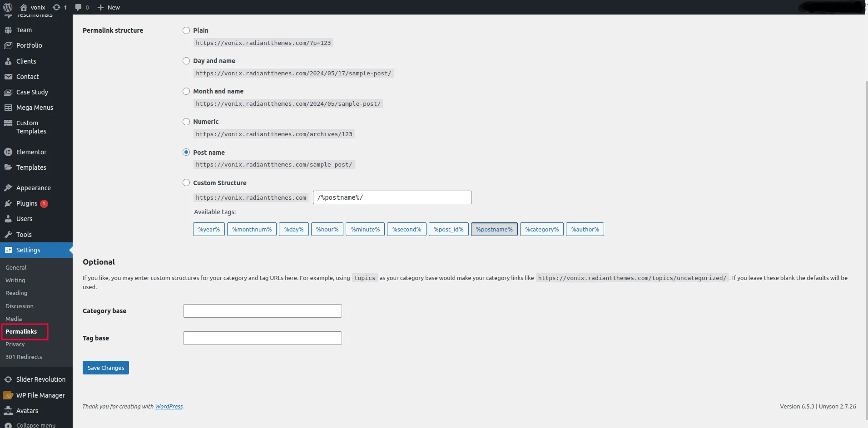This screenshot has height=428, width=868.
Task: Click the Version 6.5.3 footer text
Action: click(797, 406)
